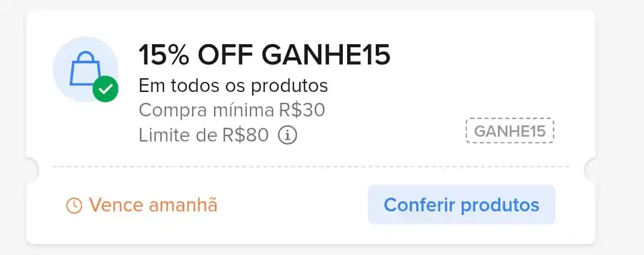Click the Limite de R$80 text
The height and width of the screenshot is (255, 644).
tap(204, 135)
